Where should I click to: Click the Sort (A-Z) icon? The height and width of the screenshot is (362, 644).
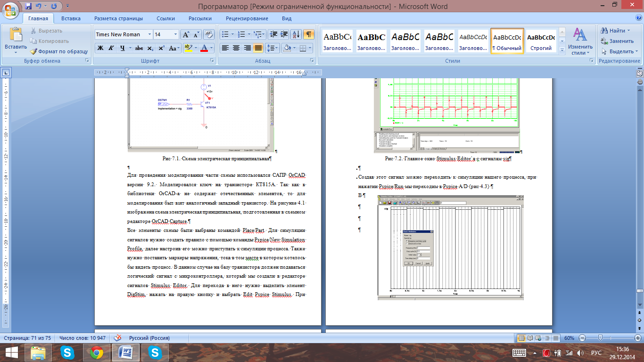point(296,34)
